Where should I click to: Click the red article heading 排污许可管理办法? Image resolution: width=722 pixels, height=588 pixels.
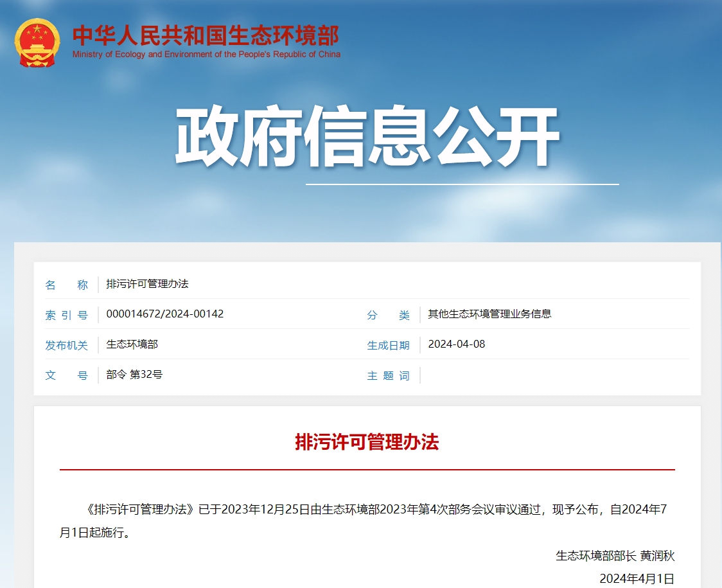pos(367,442)
